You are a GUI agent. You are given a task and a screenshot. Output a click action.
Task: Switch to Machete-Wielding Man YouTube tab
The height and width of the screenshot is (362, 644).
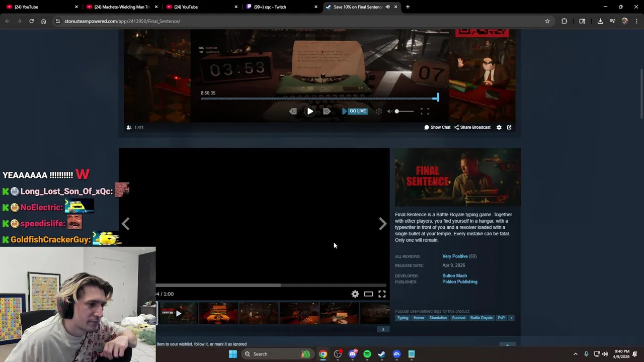point(121,7)
